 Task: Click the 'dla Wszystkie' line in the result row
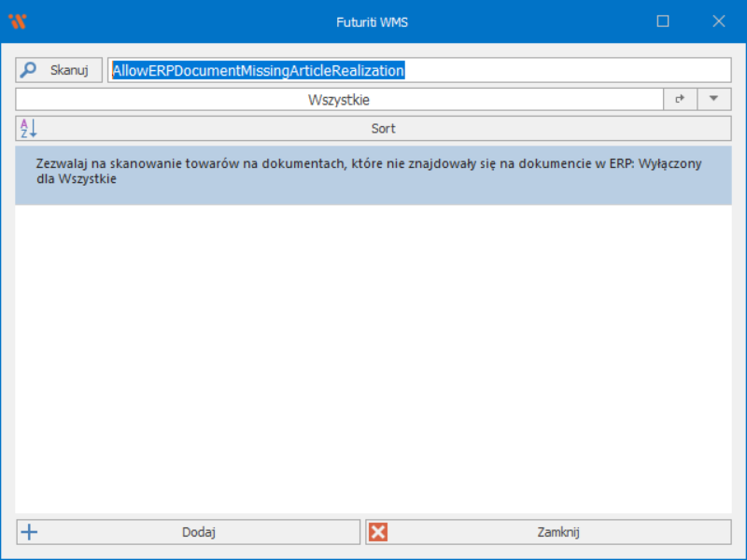tap(77, 179)
